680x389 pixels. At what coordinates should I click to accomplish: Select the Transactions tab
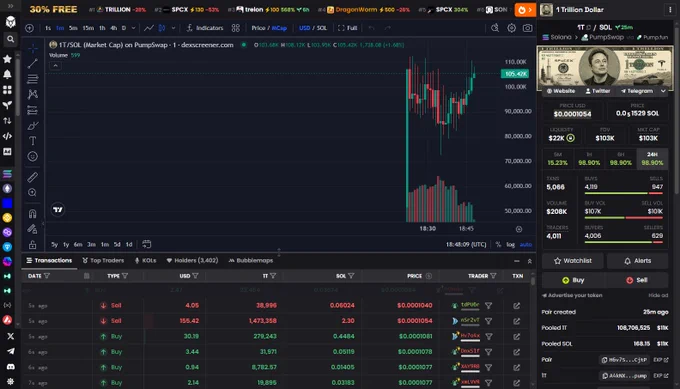(x=49, y=261)
